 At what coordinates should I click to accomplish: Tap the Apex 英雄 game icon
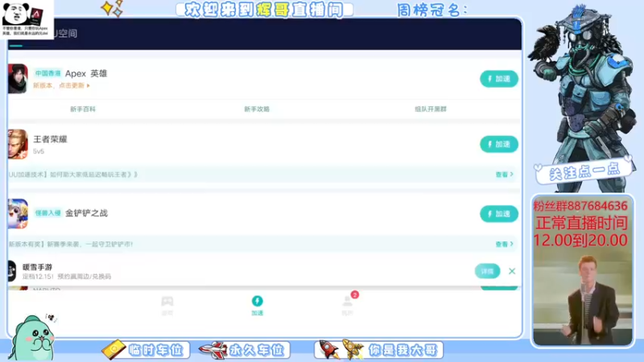tap(18, 79)
